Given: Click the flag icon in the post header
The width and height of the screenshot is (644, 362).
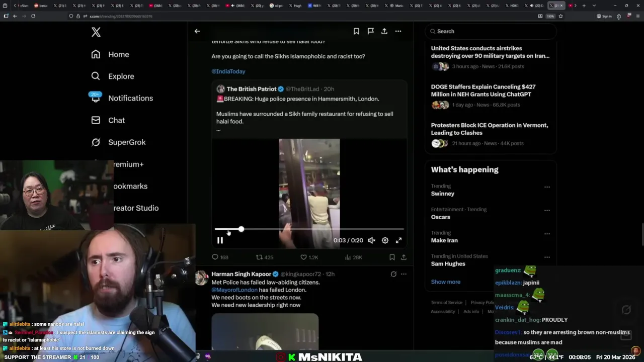Looking at the screenshot, I should pos(370,31).
